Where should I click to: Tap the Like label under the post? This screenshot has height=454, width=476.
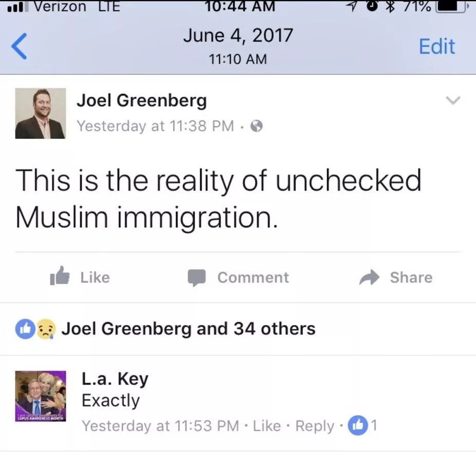tap(95, 278)
